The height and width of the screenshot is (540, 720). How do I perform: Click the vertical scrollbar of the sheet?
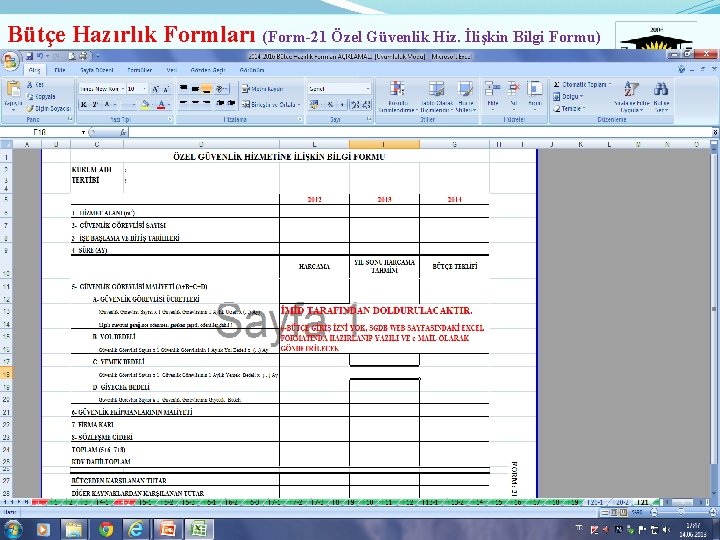[714, 319]
